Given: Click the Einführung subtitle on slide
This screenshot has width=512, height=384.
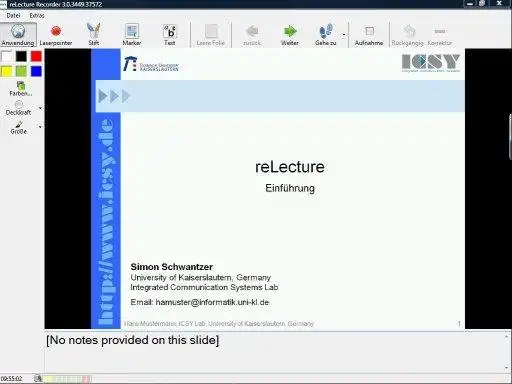Looking at the screenshot, I should tap(290, 188).
